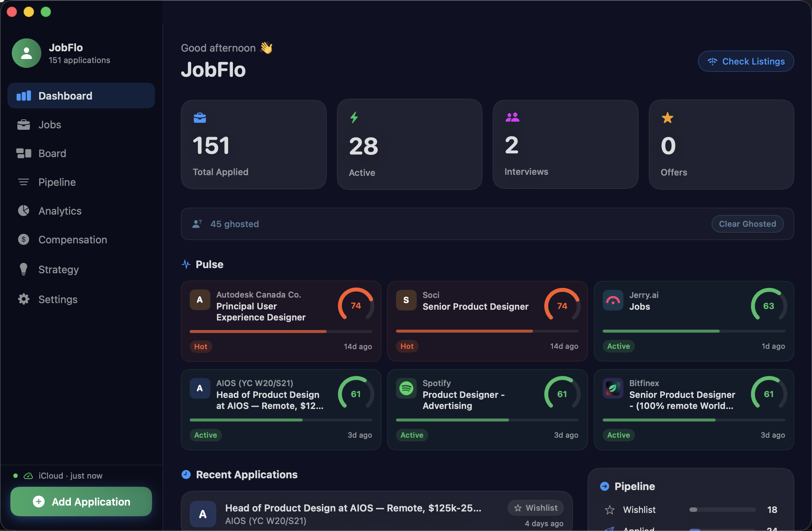The image size is (812, 531).
Task: Open the Soci Senior Product Designer card
Action: pyautogui.click(x=487, y=321)
